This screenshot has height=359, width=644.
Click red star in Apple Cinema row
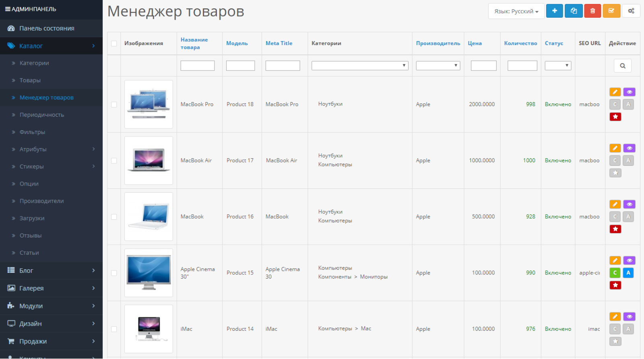pyautogui.click(x=615, y=285)
